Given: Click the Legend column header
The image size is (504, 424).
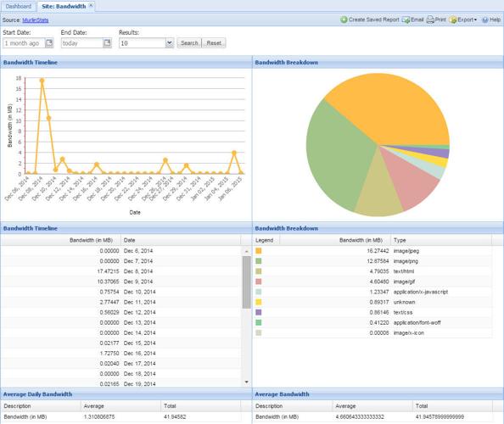Looking at the screenshot, I should pyautogui.click(x=266, y=240).
